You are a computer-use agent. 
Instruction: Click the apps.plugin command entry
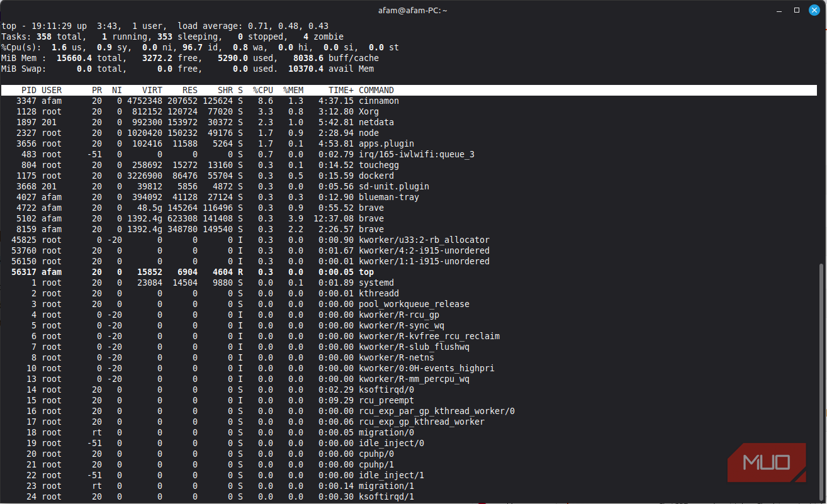tap(386, 143)
